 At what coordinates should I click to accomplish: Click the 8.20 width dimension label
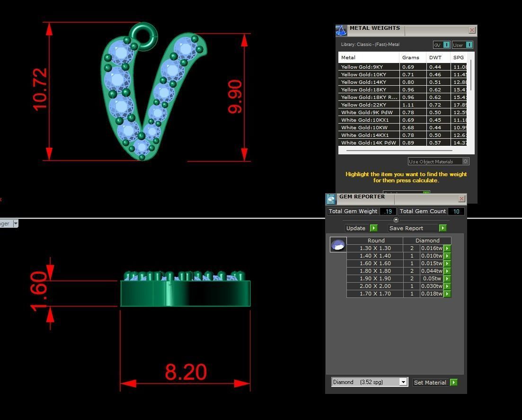pyautogui.click(x=186, y=372)
